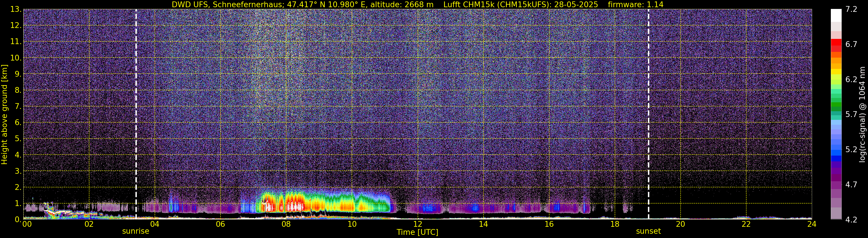This screenshot has width=868, height=238.
Task: Click the 'log(rc-signal) @ 1064 nm' colorbar label
Action: 862,114
